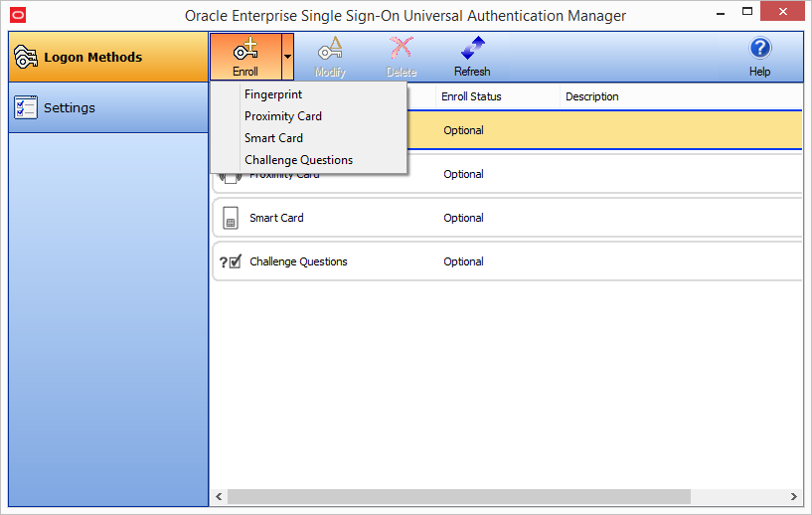Open the Enroll dropdown arrow
The width and height of the screenshot is (812, 515).
[287, 57]
